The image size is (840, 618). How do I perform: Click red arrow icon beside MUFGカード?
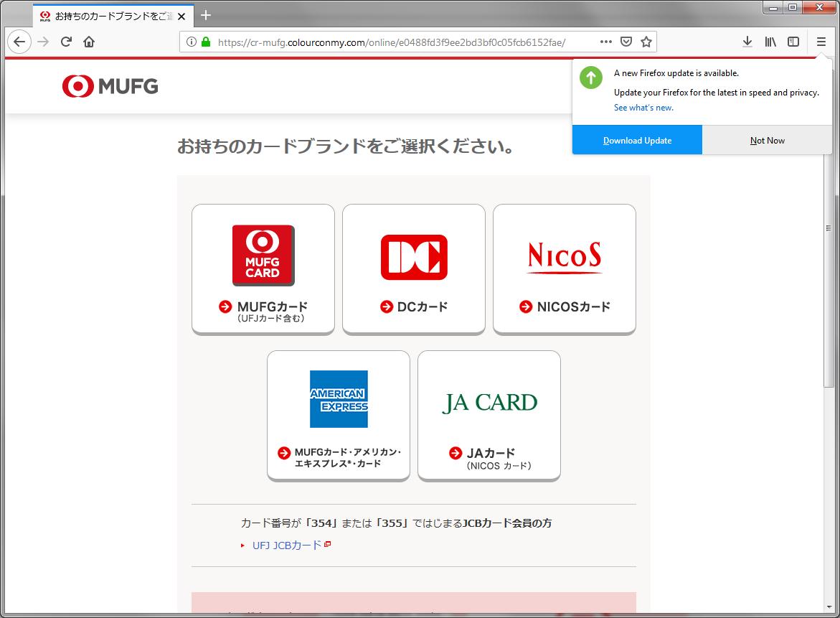[225, 306]
